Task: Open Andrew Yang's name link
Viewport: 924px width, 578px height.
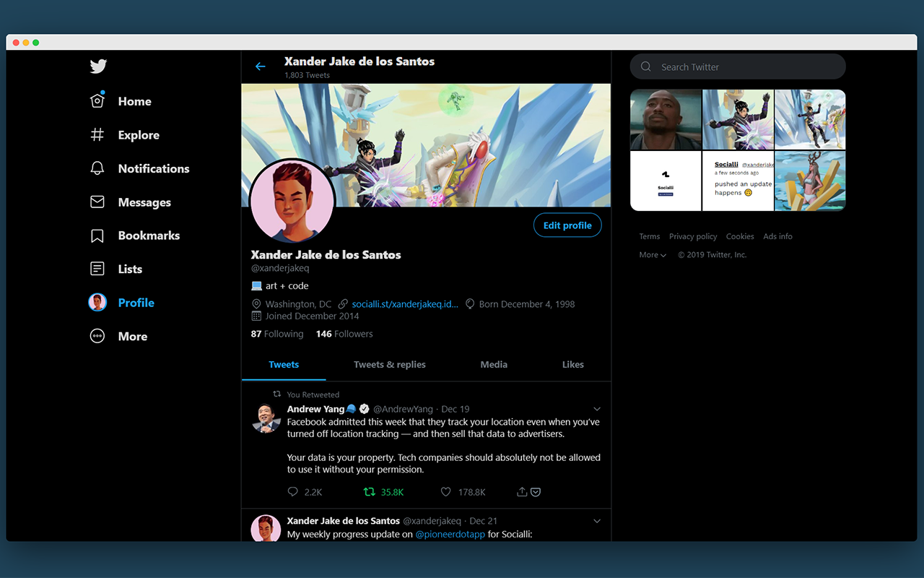Action: click(x=315, y=409)
